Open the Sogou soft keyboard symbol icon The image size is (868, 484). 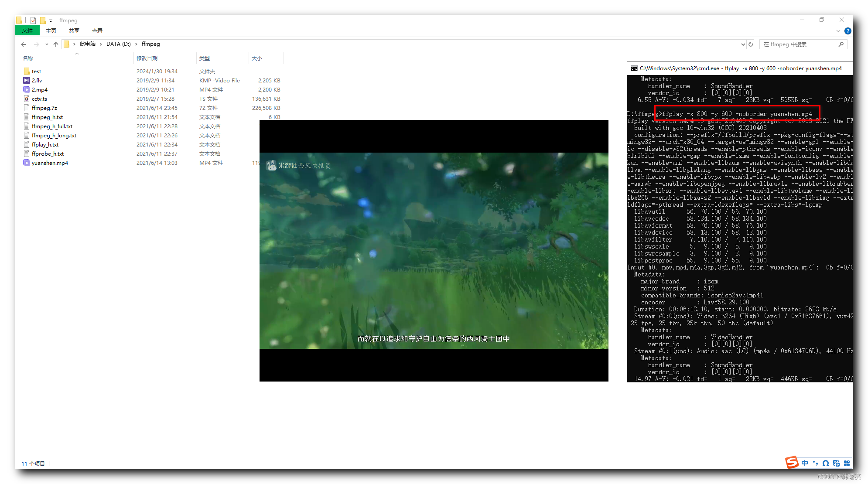[826, 463]
